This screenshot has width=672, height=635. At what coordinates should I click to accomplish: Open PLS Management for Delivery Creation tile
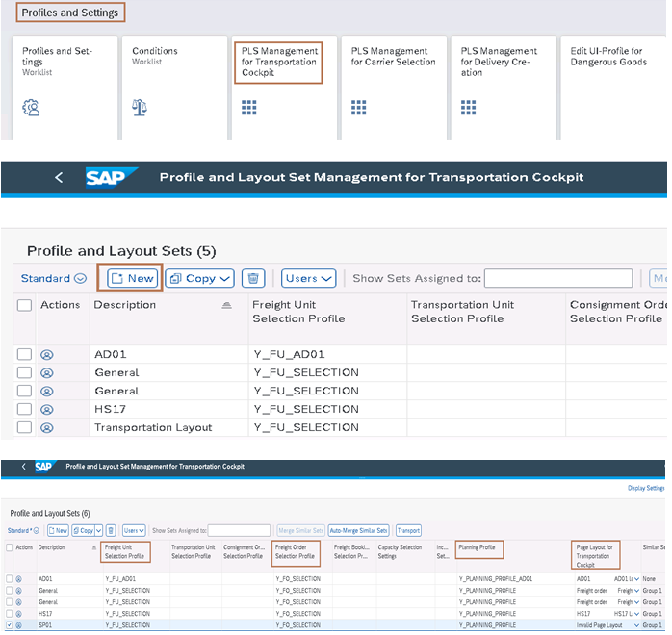(x=504, y=88)
